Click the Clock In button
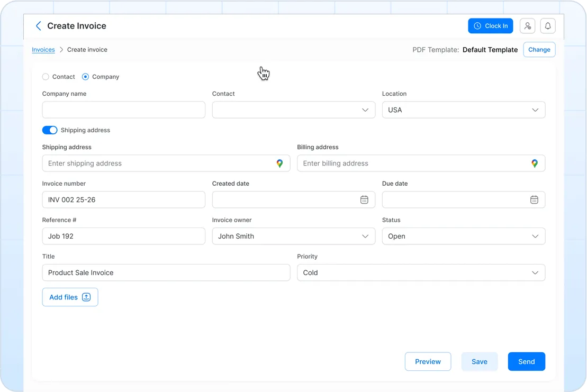Screen dimensions: 587x392 click(x=491, y=26)
